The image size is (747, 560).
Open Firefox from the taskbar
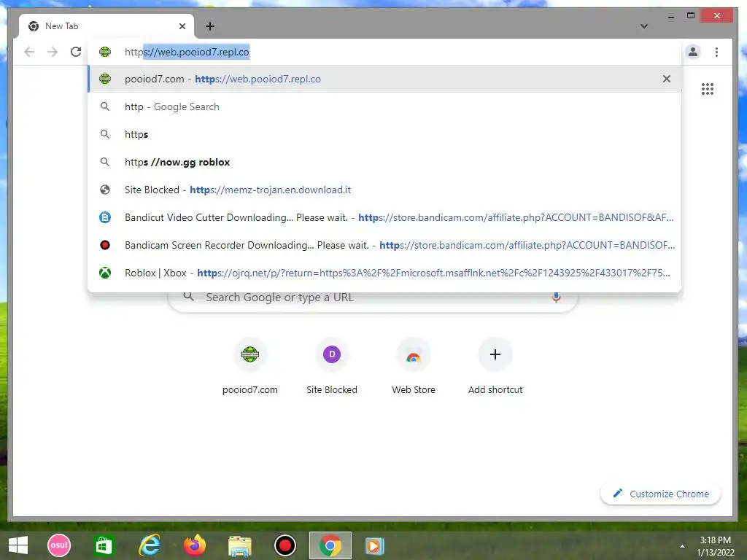(195, 545)
